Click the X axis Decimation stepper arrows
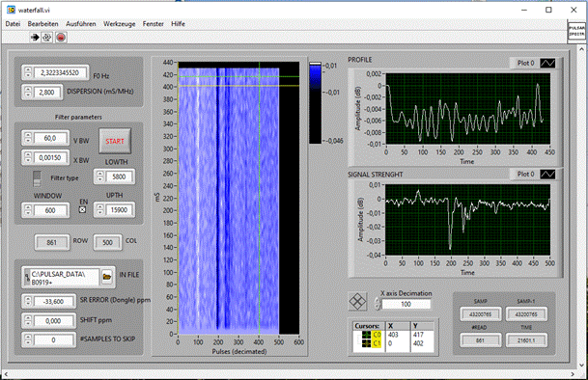 pyautogui.click(x=378, y=304)
